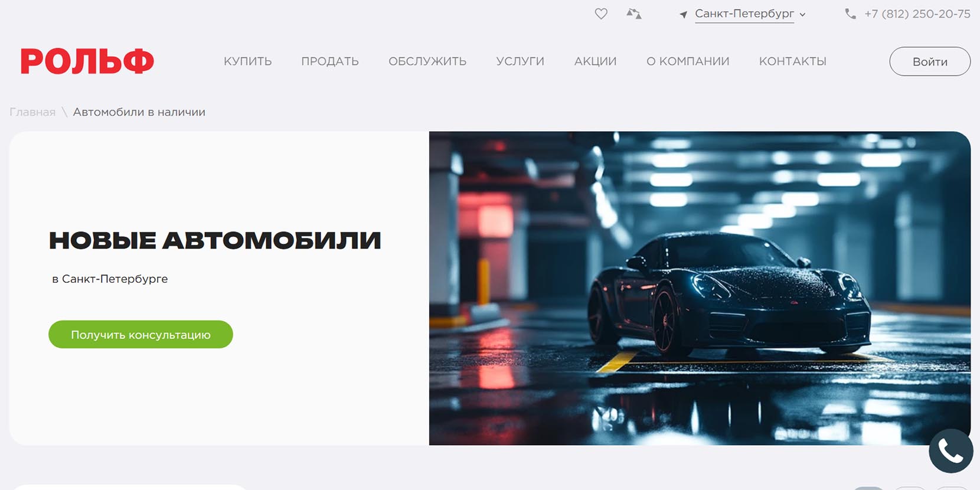This screenshot has height=490, width=980.
Task: Open the О КОМПАНИИ menu
Action: 688,61
